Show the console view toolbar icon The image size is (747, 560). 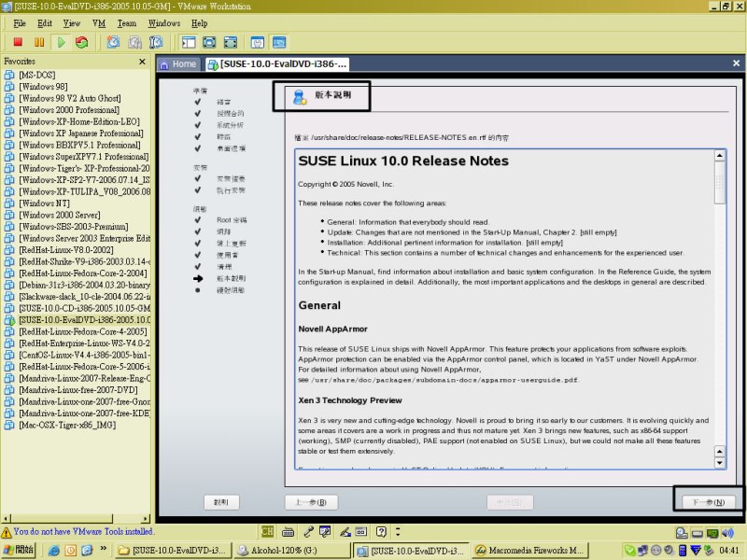click(279, 42)
